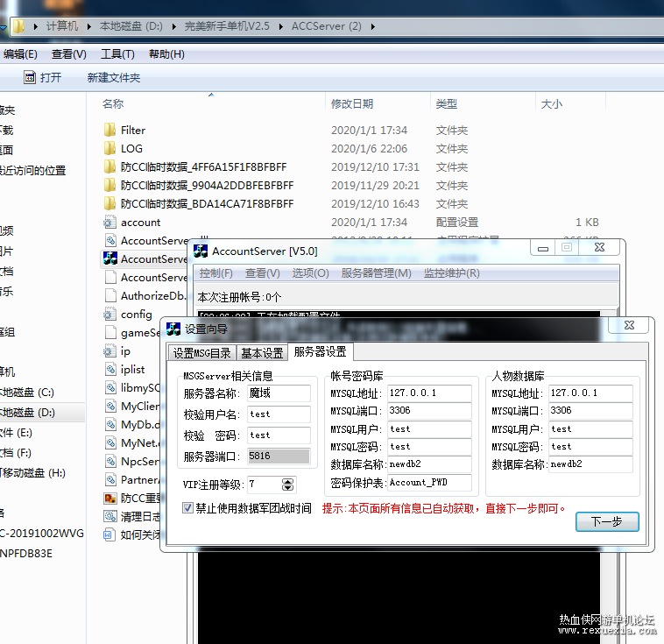Image resolution: width=664 pixels, height=644 pixels.
Task: Select the MyNet file icon
Action: (110, 442)
